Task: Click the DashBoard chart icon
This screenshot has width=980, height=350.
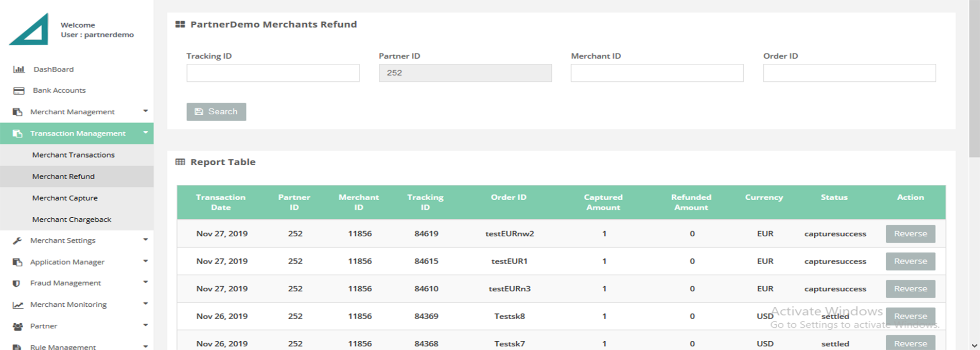Action: coord(19,69)
